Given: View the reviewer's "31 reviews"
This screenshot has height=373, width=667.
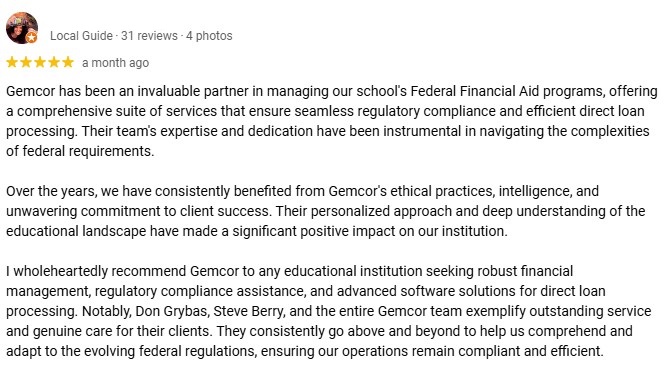Looking at the screenshot, I should pos(149,36).
